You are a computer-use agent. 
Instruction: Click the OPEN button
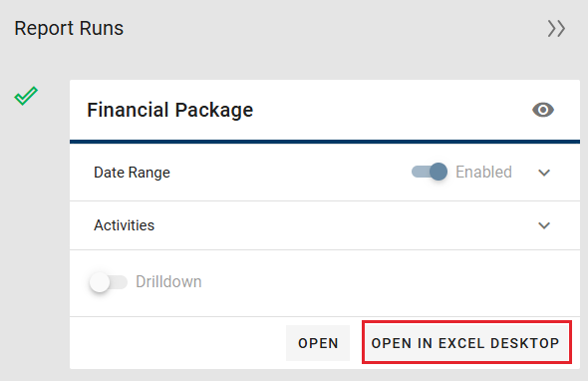[x=318, y=343]
